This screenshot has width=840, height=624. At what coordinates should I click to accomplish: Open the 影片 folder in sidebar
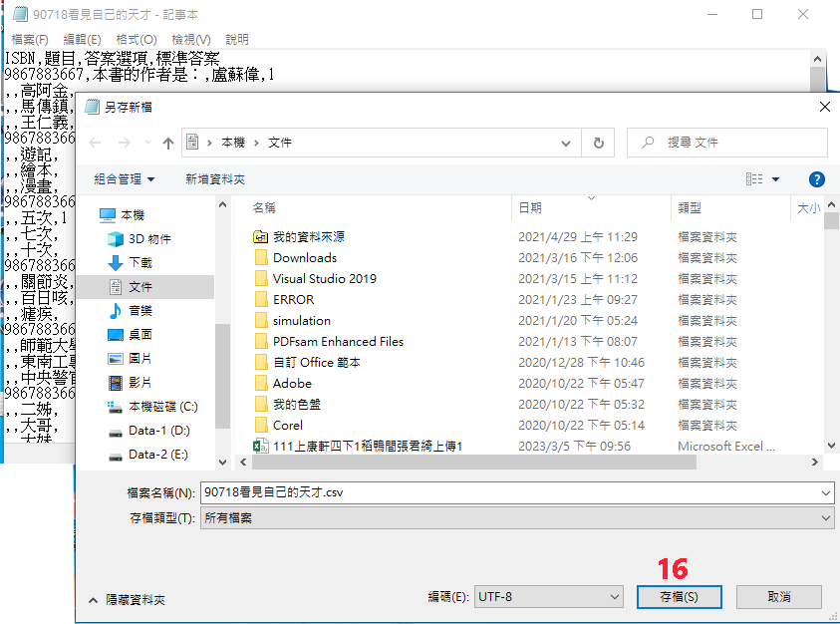pyautogui.click(x=131, y=382)
